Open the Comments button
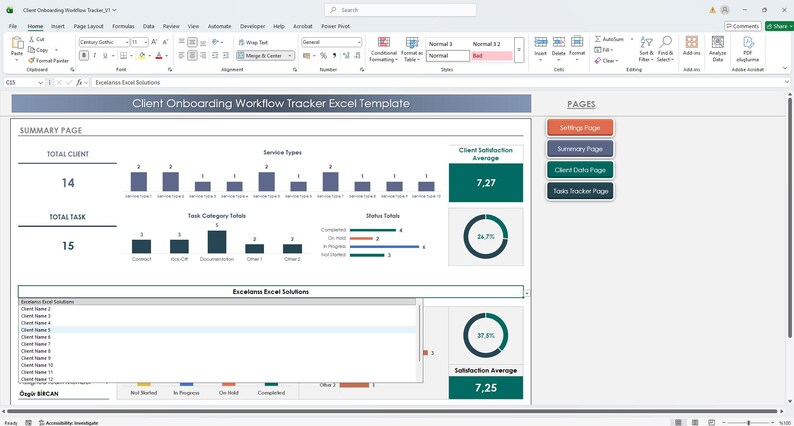794x426 pixels. [742, 26]
